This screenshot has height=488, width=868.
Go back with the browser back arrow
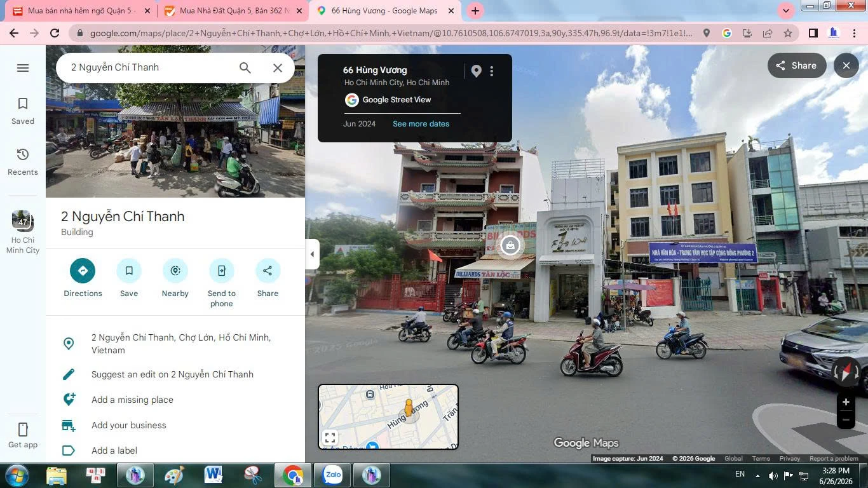(14, 33)
